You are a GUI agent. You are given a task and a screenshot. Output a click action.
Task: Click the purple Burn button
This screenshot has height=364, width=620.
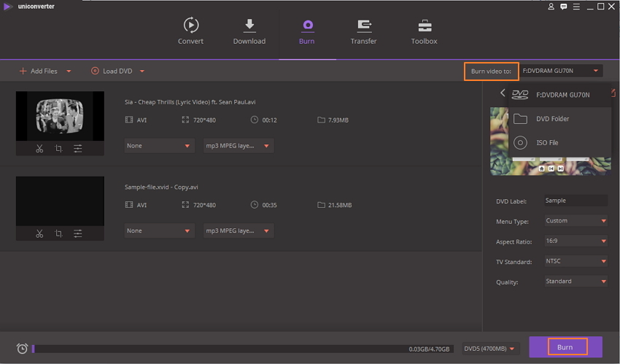coord(565,347)
